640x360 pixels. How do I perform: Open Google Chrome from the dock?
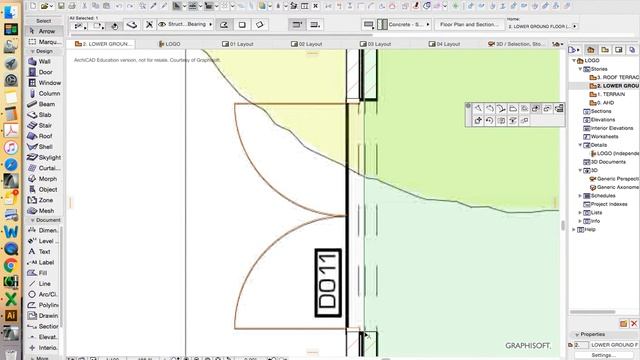click(x=11, y=265)
